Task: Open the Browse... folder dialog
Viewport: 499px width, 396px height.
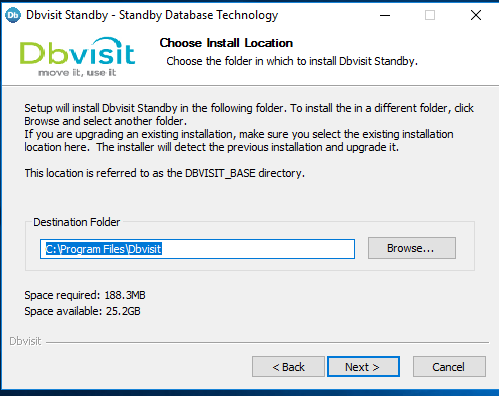Action: (x=412, y=248)
